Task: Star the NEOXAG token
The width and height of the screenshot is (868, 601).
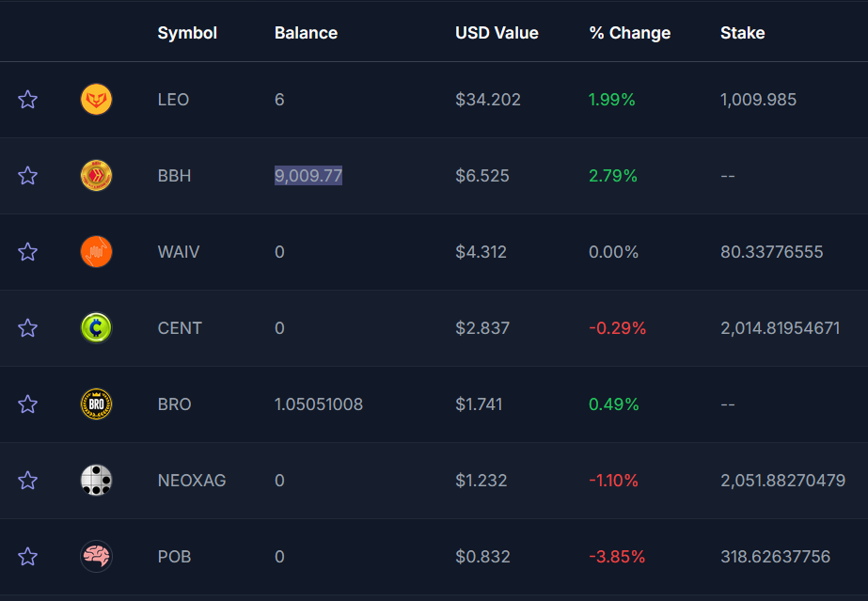Action: (x=28, y=481)
